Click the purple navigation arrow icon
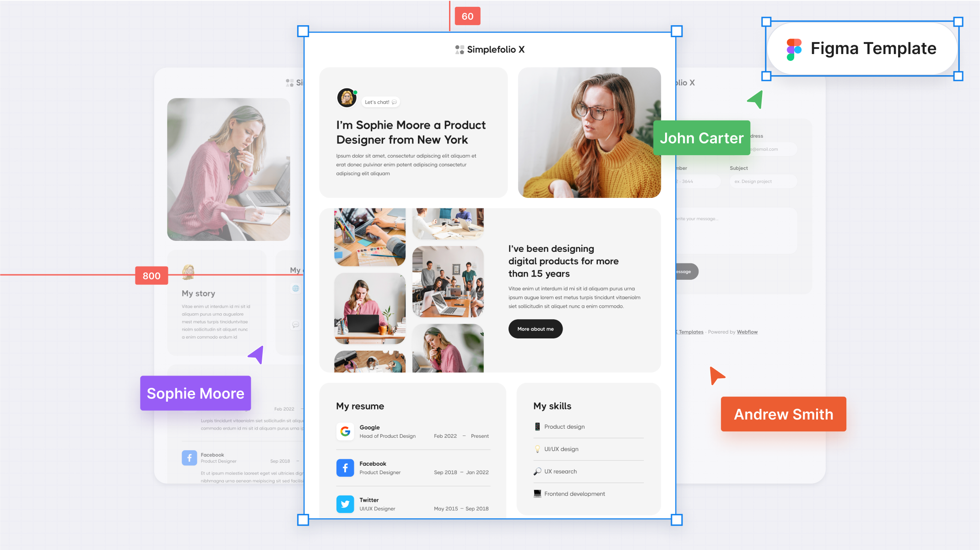 [x=256, y=355]
